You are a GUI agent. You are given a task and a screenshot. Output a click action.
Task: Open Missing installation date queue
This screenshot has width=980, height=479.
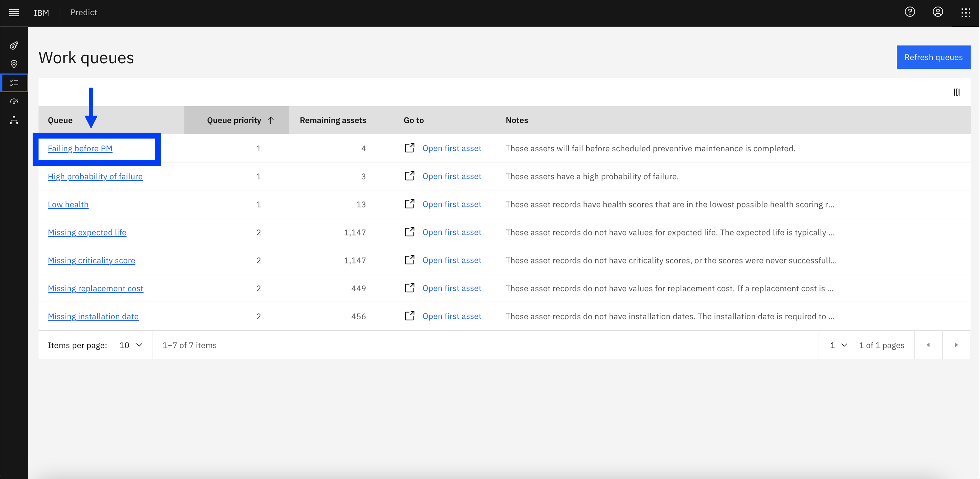(x=94, y=316)
